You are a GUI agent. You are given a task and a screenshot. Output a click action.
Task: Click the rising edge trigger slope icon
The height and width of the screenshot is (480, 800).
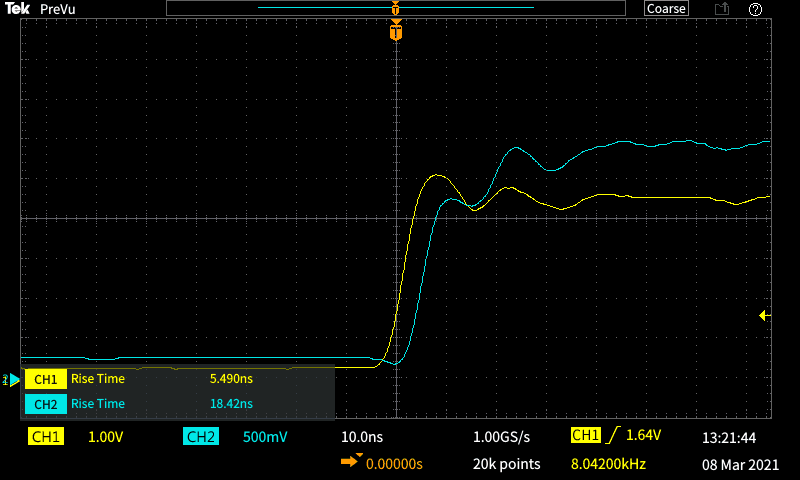coord(611,436)
